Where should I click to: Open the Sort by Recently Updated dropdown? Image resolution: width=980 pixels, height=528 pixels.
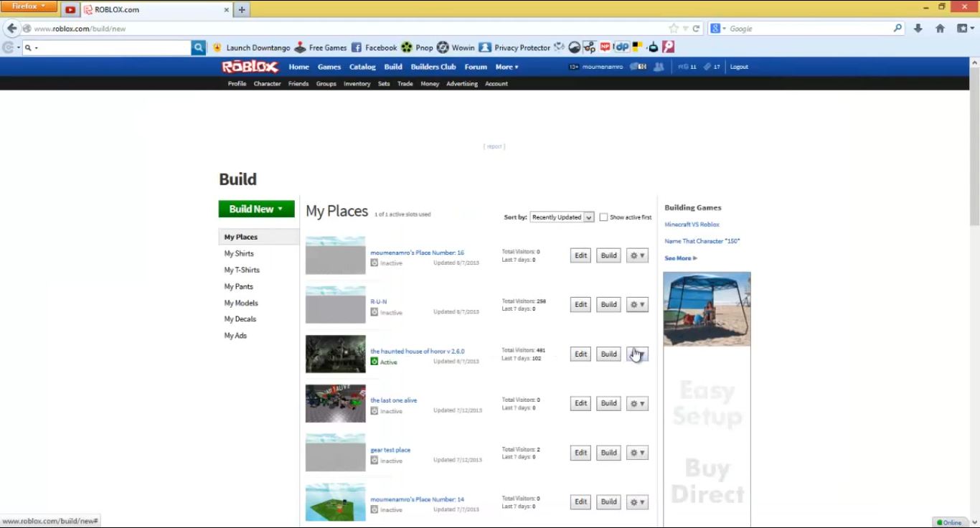562,217
